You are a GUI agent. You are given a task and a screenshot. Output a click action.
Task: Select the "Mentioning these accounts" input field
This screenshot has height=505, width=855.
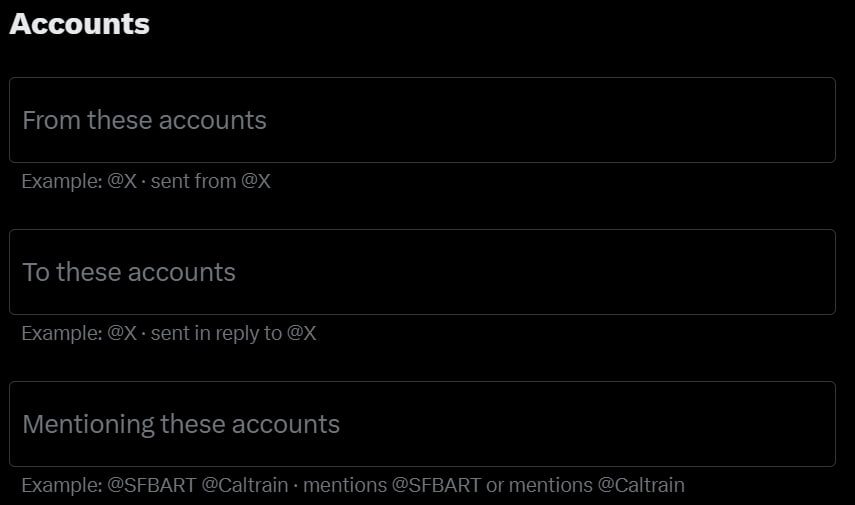422,424
